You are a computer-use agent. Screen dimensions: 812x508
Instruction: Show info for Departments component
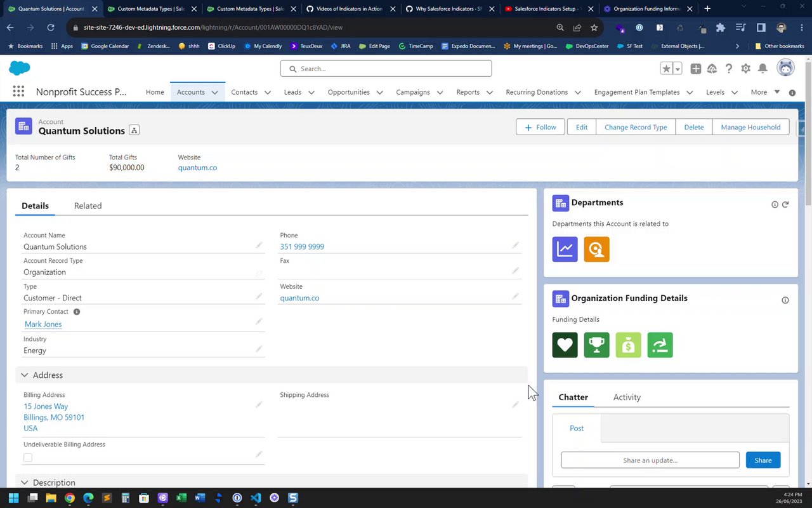pos(775,204)
